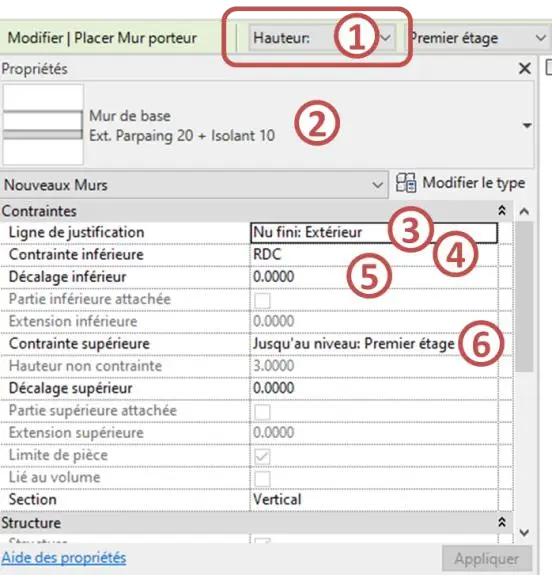Open Aide des propriétés link

(64, 558)
